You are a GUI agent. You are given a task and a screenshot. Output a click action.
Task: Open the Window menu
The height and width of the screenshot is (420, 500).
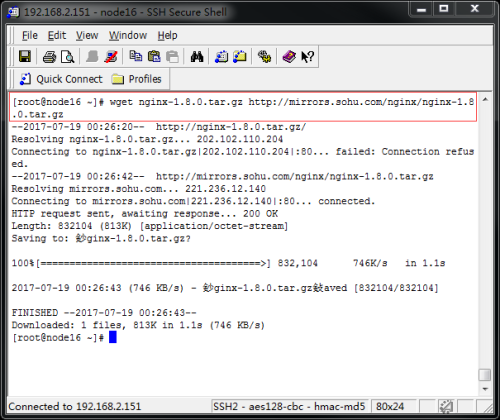pyautogui.click(x=128, y=35)
